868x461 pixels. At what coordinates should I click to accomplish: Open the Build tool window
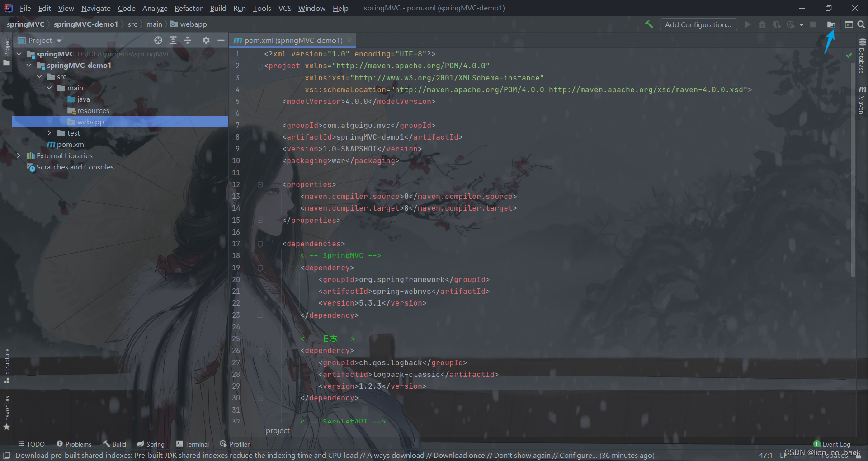tap(114, 444)
